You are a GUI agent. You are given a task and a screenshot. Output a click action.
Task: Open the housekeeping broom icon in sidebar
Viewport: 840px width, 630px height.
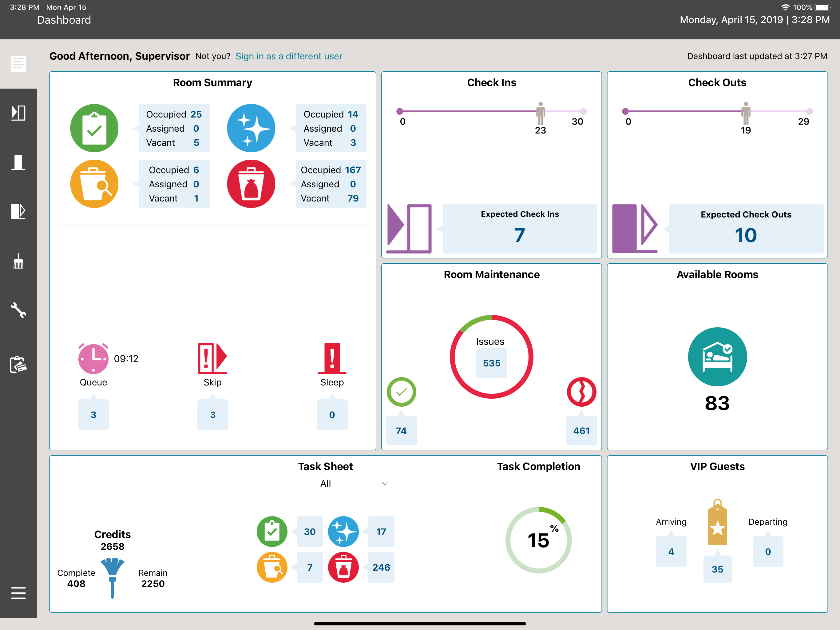(x=18, y=261)
